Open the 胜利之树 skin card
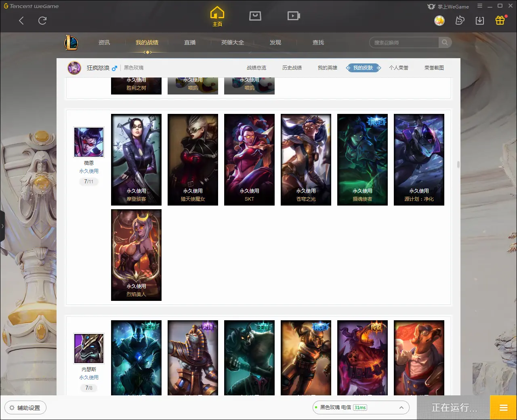This screenshot has height=420, width=517. (x=136, y=86)
